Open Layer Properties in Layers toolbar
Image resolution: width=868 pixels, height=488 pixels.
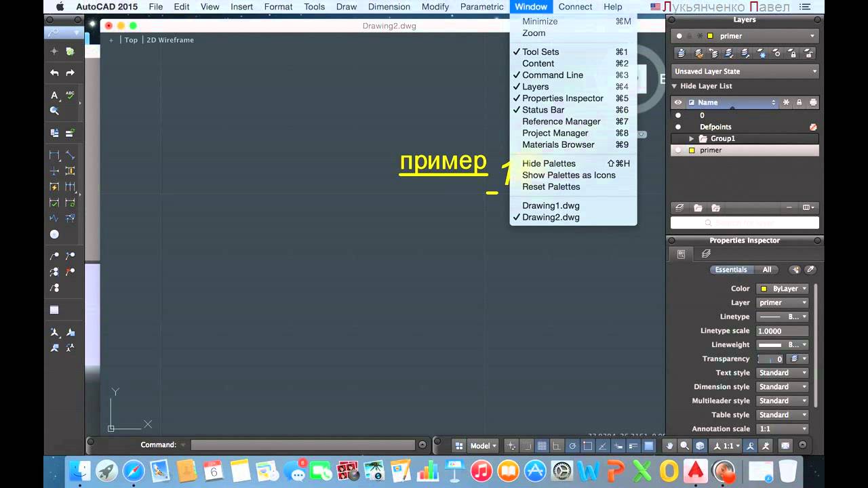tap(680, 53)
